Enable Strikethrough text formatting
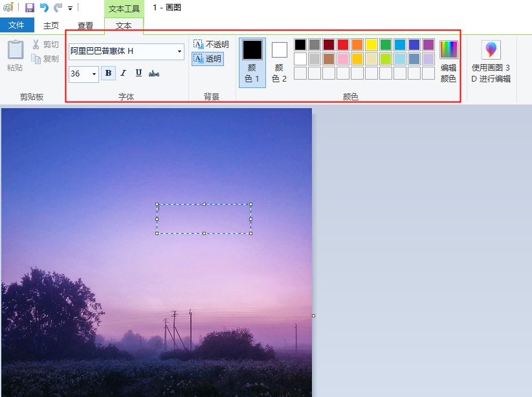Viewport: 532px width, 397px height. 154,73
